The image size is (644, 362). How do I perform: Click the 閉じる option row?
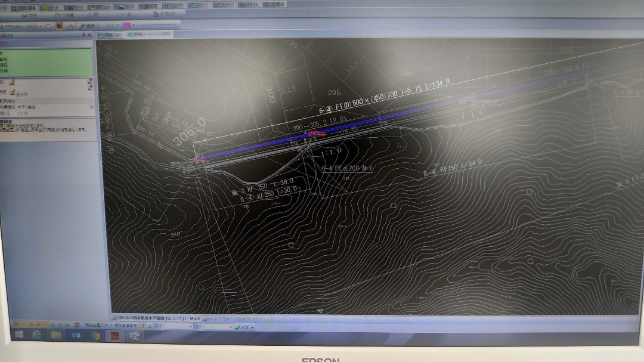47,113
